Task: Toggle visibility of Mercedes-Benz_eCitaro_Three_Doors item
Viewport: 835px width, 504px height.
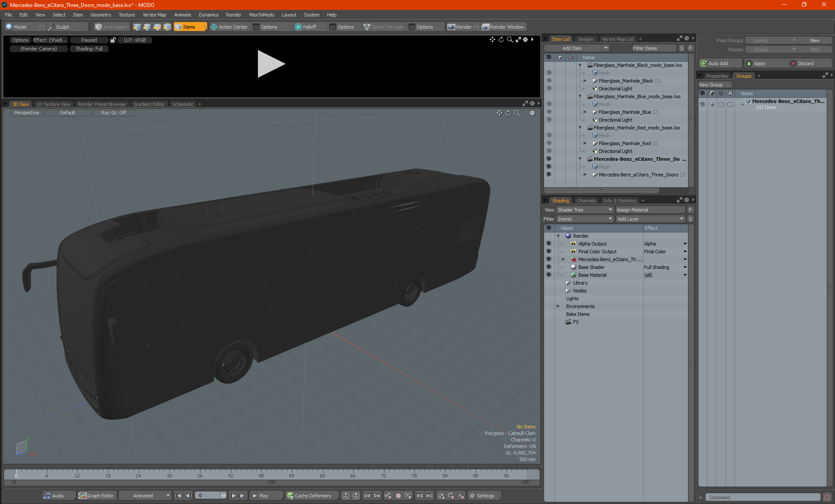Action: pyautogui.click(x=548, y=175)
